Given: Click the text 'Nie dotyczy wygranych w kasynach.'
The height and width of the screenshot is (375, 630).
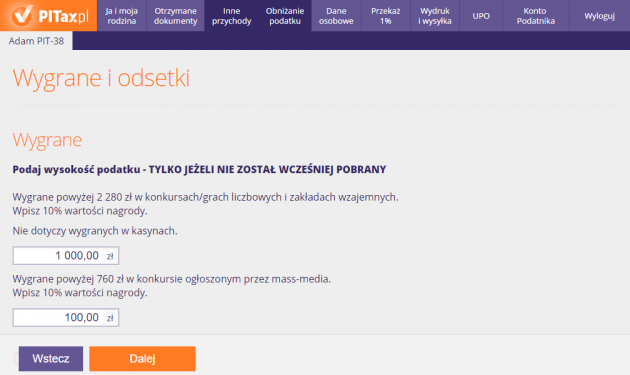Looking at the screenshot, I should pos(95,231).
